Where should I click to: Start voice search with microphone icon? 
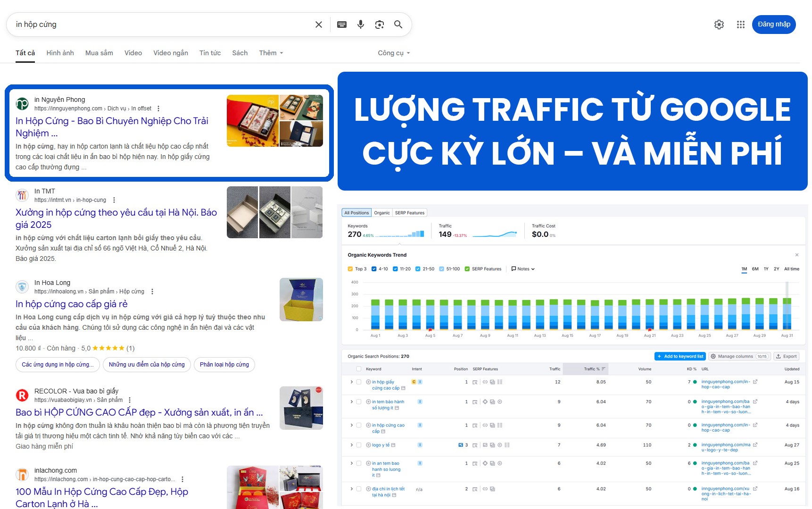[361, 25]
